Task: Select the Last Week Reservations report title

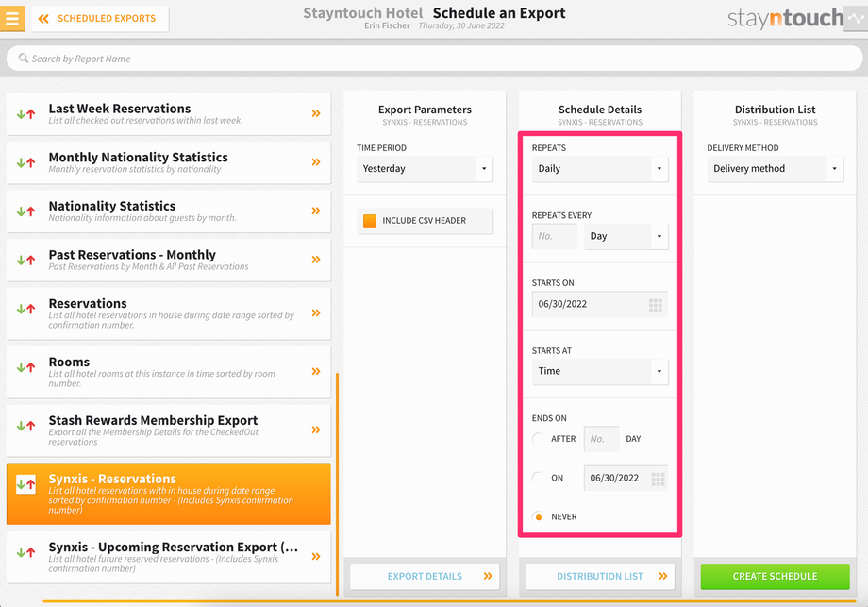Action: click(x=120, y=109)
